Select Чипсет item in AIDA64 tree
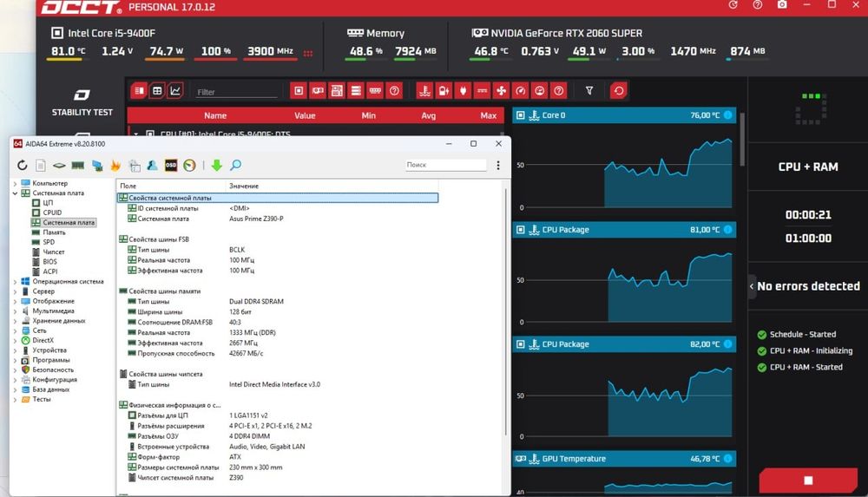868x497 pixels. tap(54, 252)
